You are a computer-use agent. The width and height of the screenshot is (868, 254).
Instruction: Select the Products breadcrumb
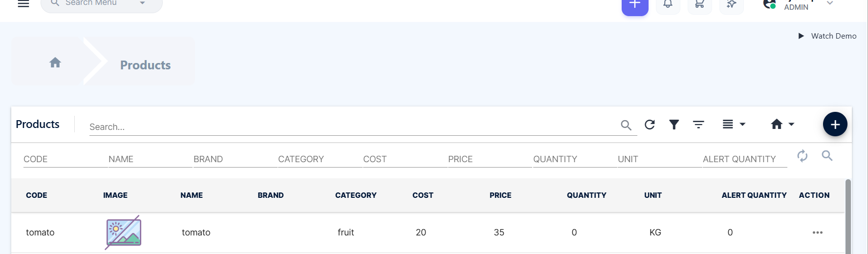145,65
